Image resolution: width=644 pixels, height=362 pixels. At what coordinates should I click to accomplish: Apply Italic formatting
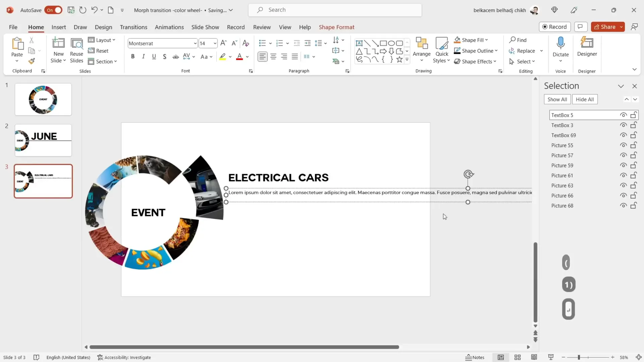pyautogui.click(x=144, y=57)
